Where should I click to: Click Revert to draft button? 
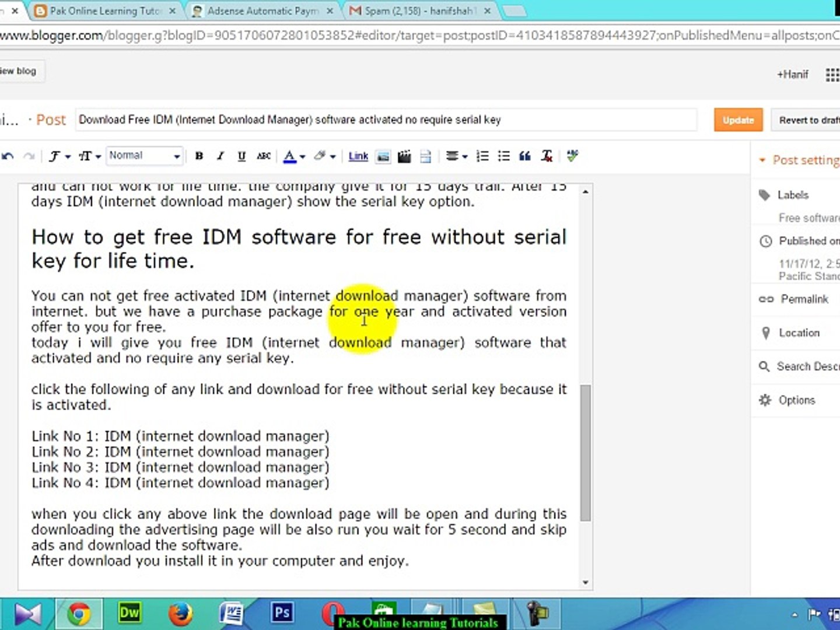pos(806,120)
